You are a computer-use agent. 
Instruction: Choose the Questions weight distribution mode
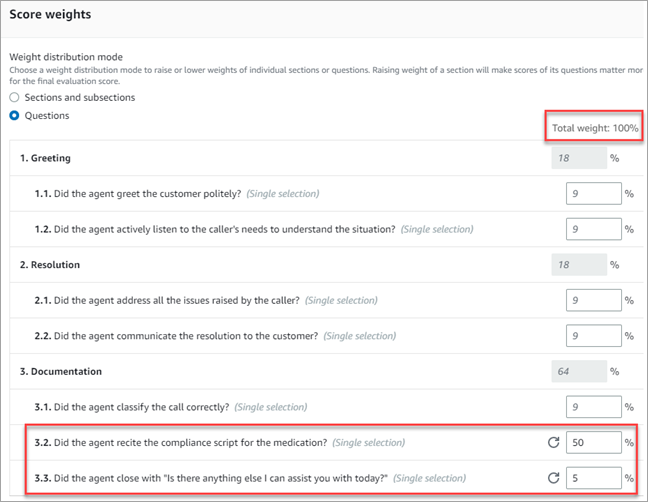pyautogui.click(x=14, y=115)
